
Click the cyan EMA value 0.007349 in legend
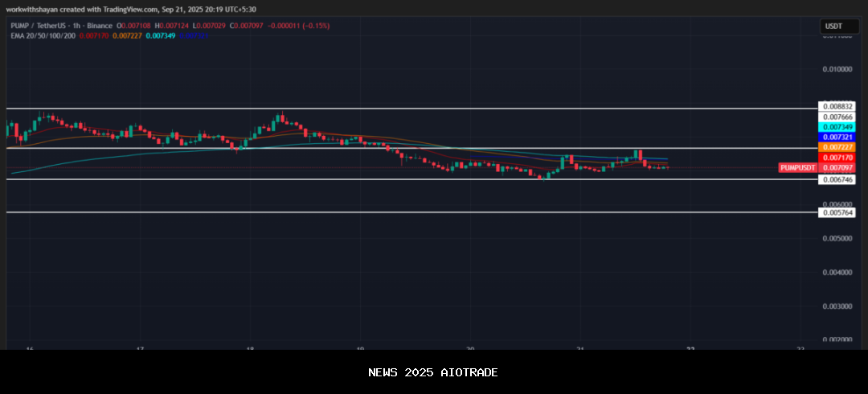162,35
